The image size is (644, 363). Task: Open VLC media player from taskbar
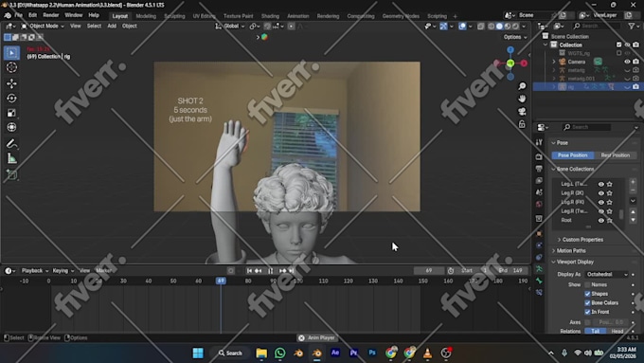[x=427, y=353]
